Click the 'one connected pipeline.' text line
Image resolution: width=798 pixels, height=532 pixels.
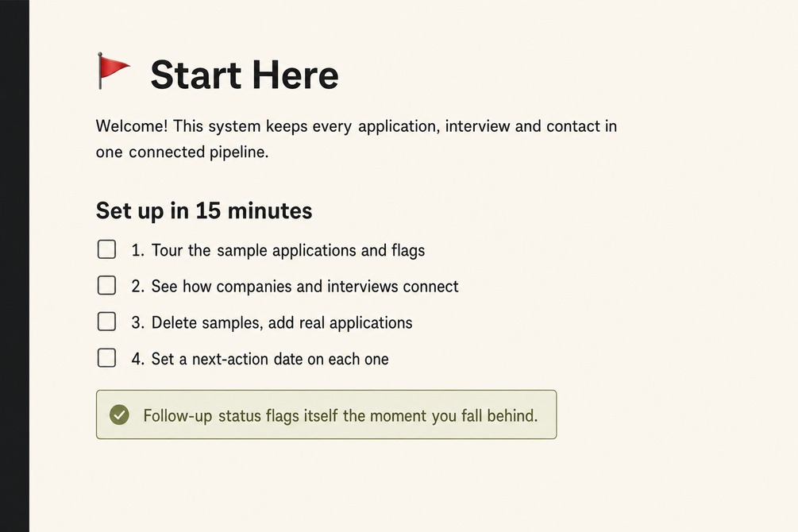[x=182, y=152]
